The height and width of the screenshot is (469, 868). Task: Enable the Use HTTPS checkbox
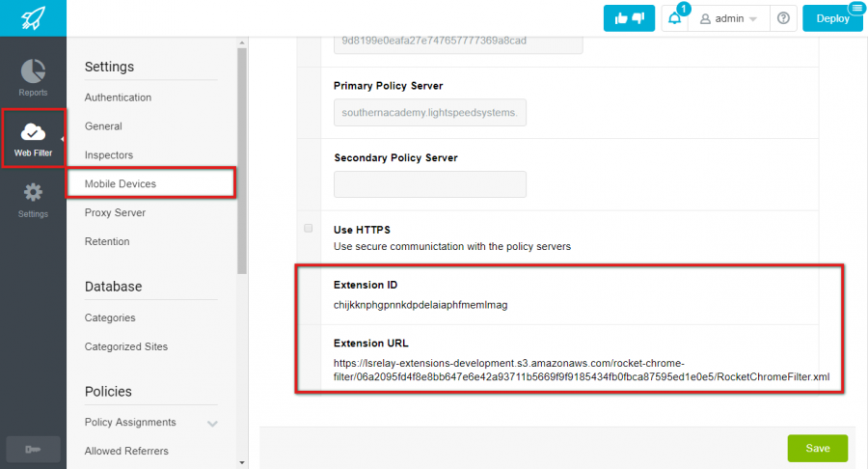309,228
